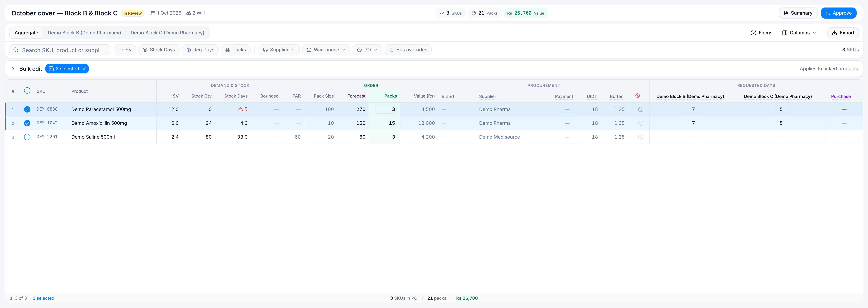Toggle the select-all checkbox in table header
868x308 pixels.
tap(27, 90)
